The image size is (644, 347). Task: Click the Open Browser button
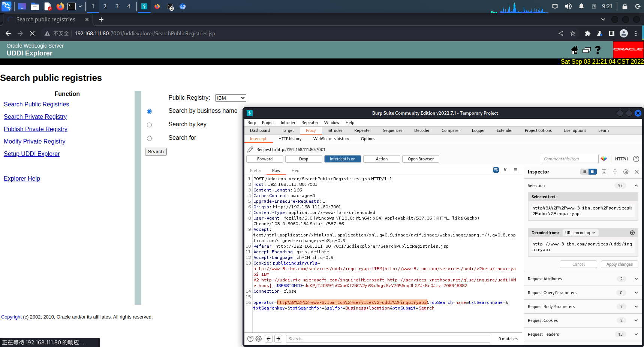tap(421, 159)
